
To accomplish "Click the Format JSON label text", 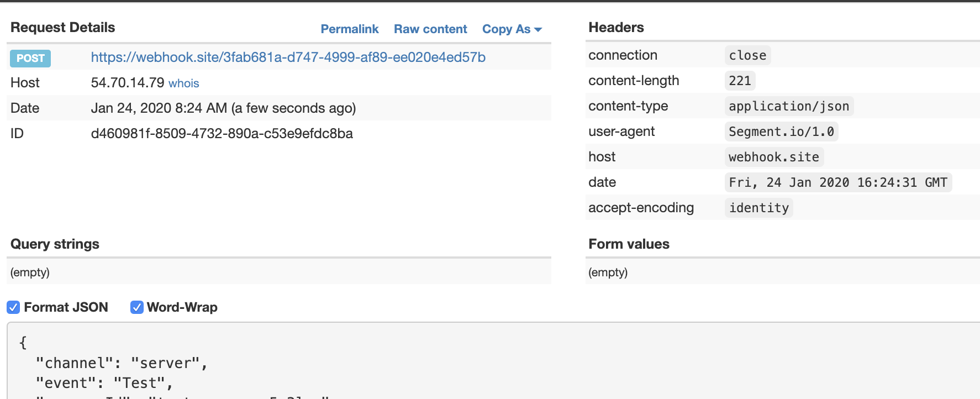I will [66, 307].
